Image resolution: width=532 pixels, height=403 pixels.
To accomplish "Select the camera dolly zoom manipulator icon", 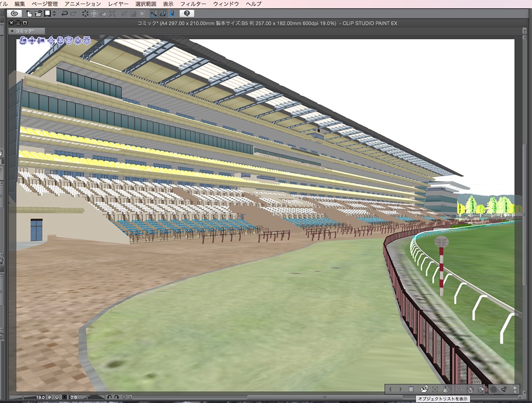I will coord(41,41).
